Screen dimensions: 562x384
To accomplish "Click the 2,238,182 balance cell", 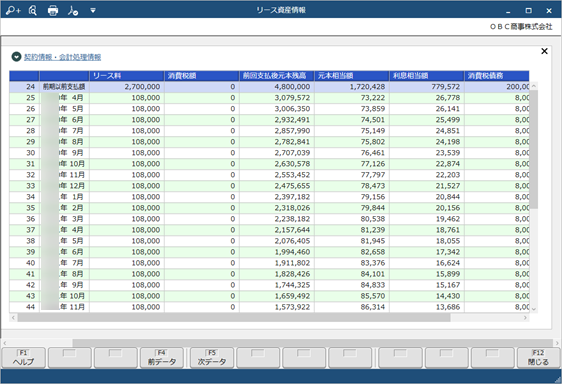I will tap(277, 219).
